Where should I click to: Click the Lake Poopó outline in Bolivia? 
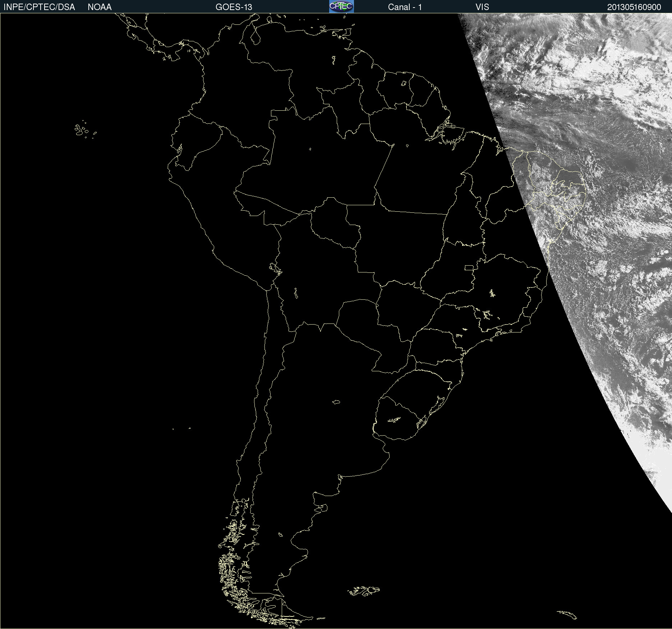[296, 293]
